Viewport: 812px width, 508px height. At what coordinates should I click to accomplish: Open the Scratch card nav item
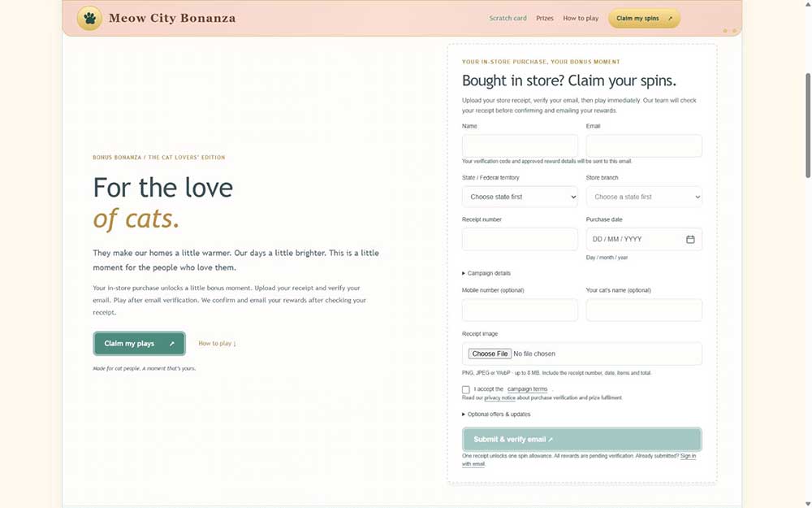[x=508, y=18]
